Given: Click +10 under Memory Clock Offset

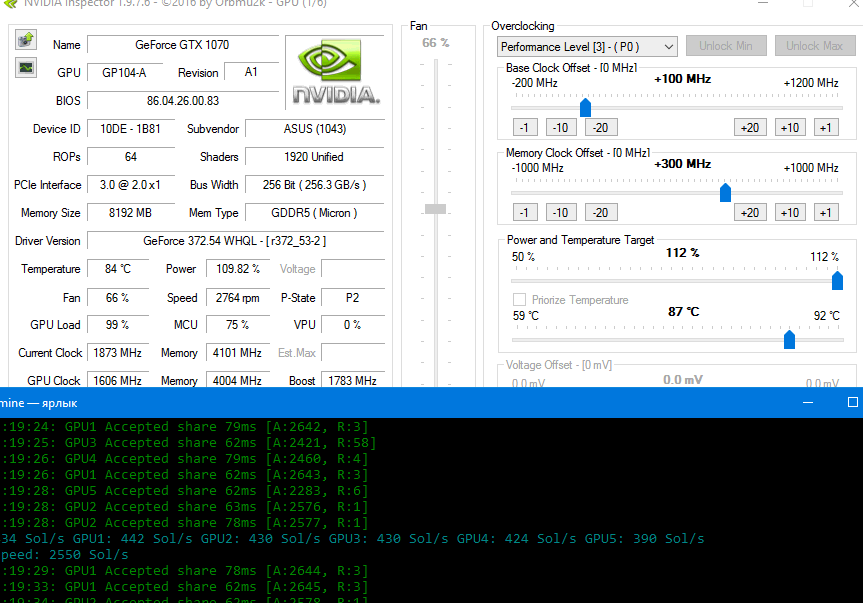Looking at the screenshot, I should point(790,212).
